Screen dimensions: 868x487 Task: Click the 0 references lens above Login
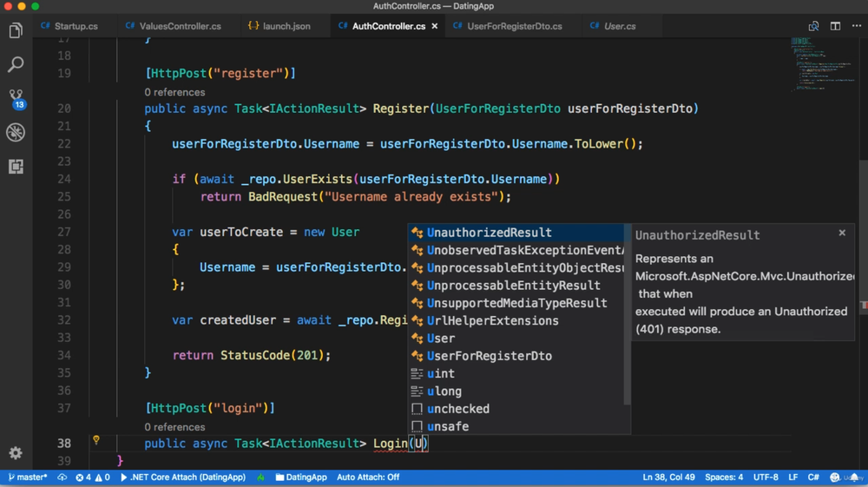pos(174,427)
